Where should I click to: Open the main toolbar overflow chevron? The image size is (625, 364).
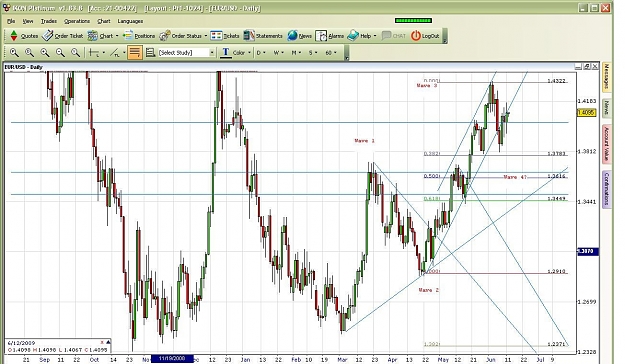(444, 36)
